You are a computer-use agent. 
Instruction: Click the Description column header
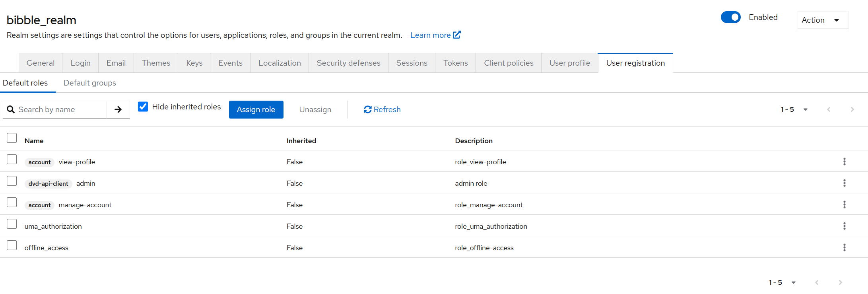pos(474,141)
